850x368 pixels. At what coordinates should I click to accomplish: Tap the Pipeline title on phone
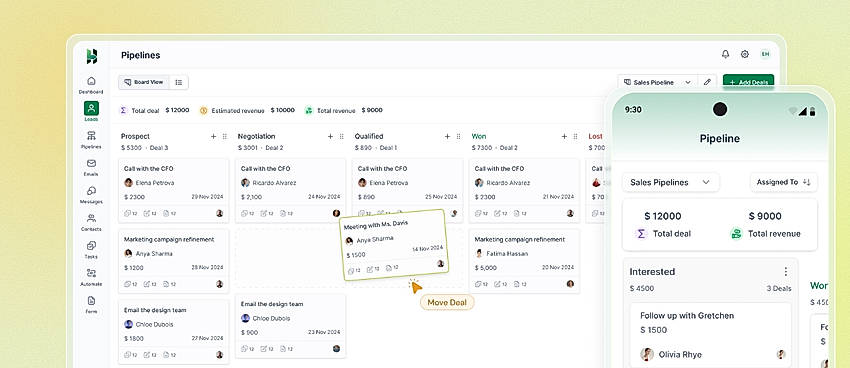click(x=719, y=139)
